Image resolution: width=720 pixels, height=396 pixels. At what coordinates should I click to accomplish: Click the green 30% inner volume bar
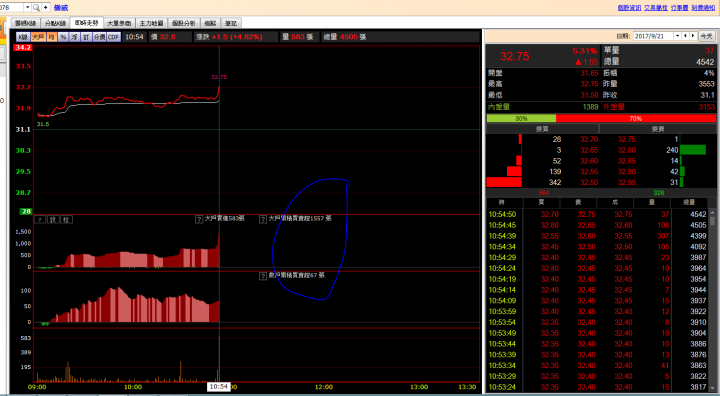click(521, 119)
